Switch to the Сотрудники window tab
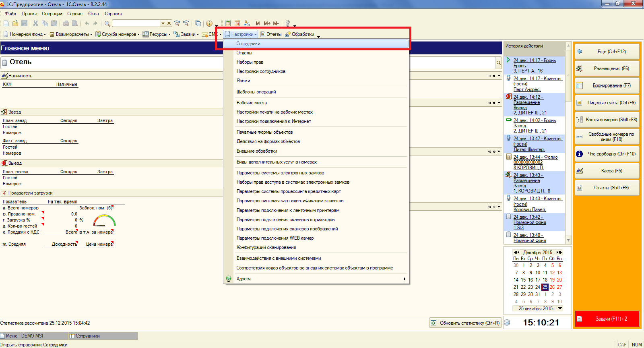 point(103,336)
